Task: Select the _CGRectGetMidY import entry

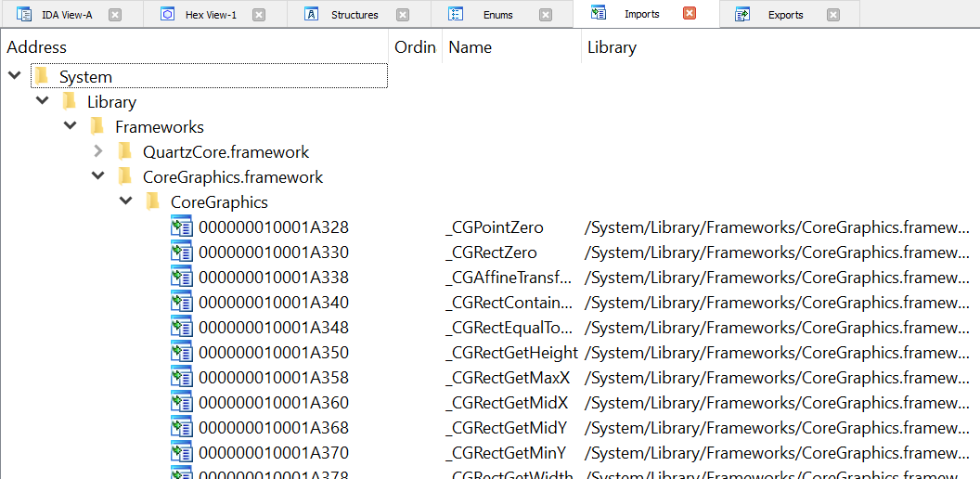Action: [x=507, y=428]
